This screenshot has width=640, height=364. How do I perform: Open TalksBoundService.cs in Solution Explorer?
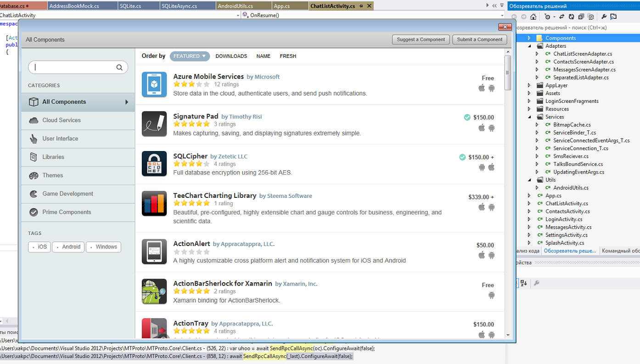pos(578,164)
